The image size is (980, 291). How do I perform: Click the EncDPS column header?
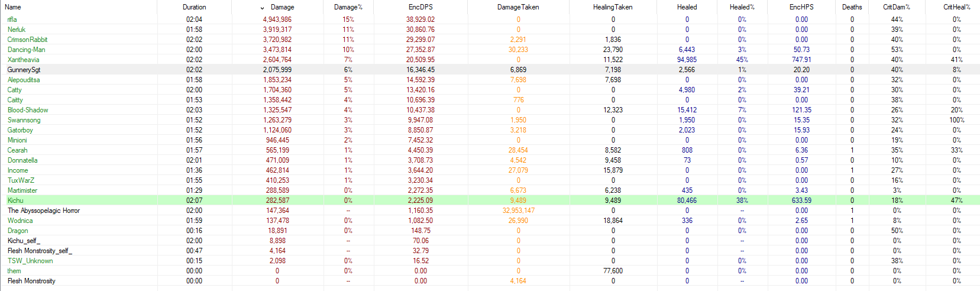pyautogui.click(x=420, y=7)
